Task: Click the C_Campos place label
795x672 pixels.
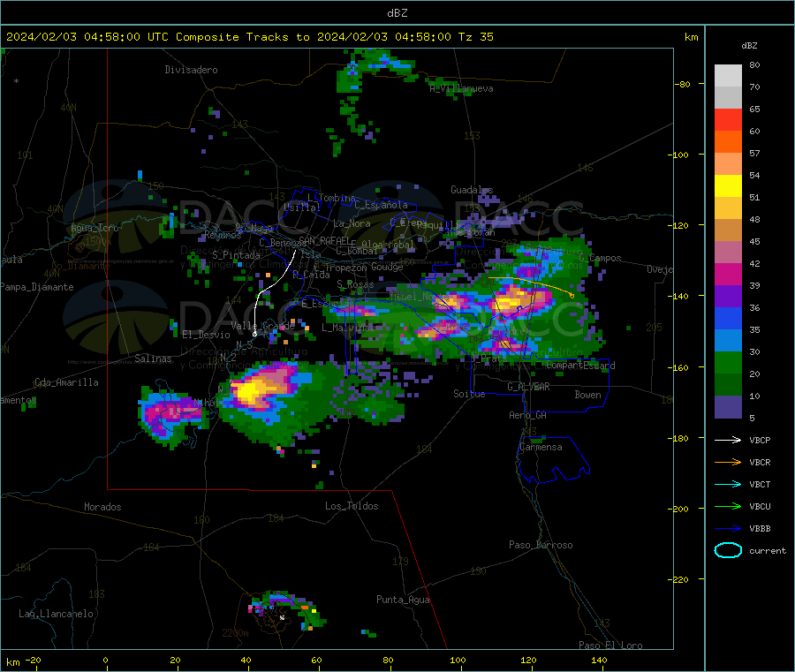Action: click(600, 258)
